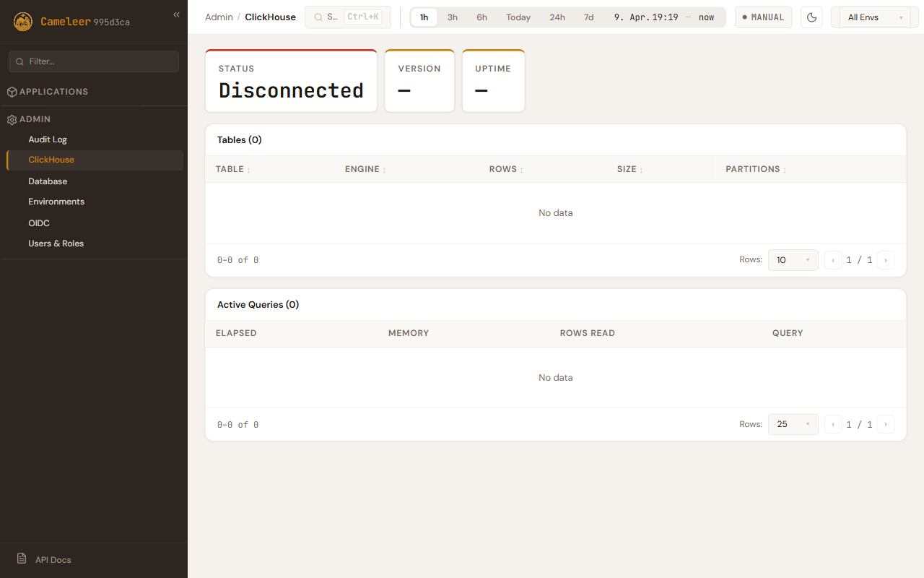Sort tables by Engine column
Screen dimensions: 924x578
pyautogui.click(x=365, y=169)
